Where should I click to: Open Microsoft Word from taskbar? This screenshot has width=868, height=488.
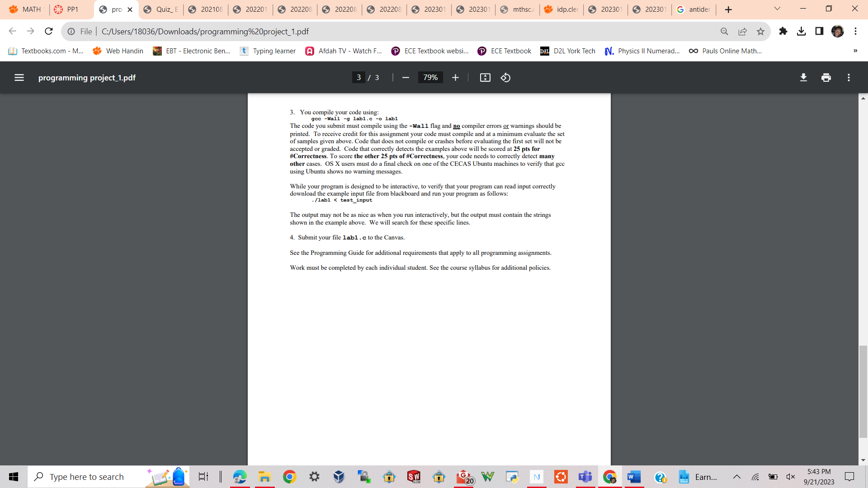click(634, 477)
